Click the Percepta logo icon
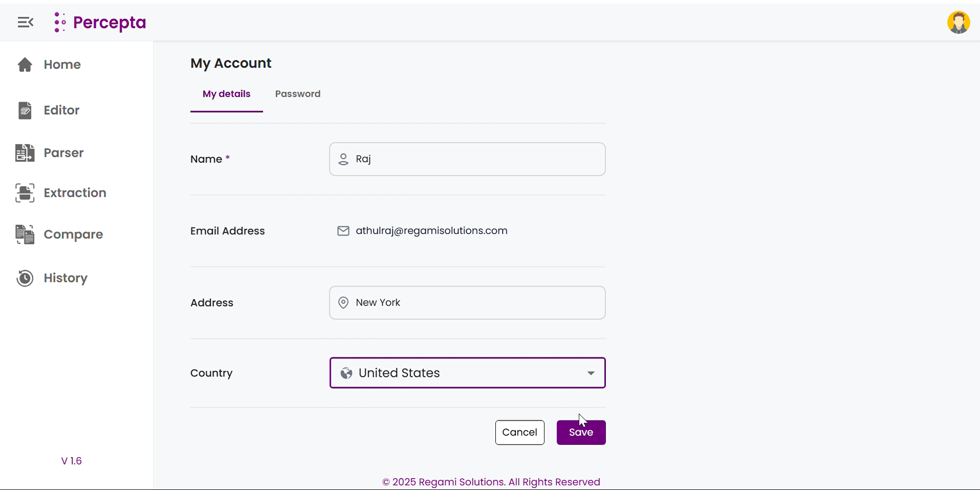980x490 pixels. [60, 22]
